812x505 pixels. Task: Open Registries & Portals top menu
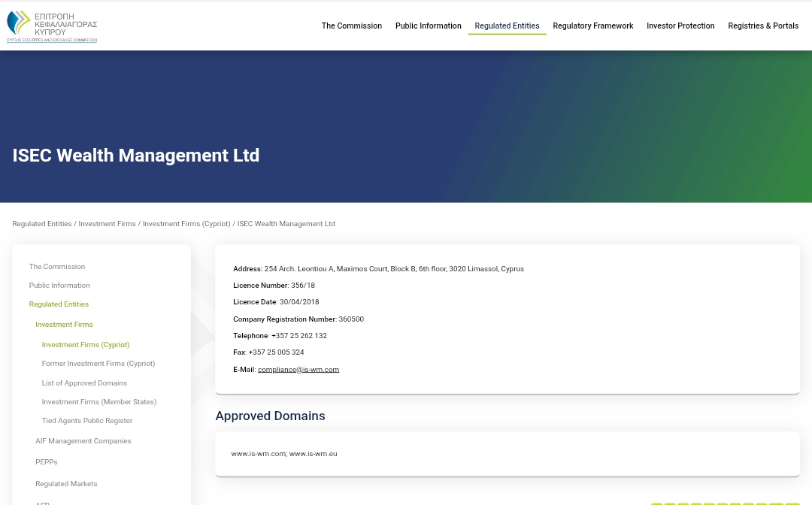click(763, 26)
